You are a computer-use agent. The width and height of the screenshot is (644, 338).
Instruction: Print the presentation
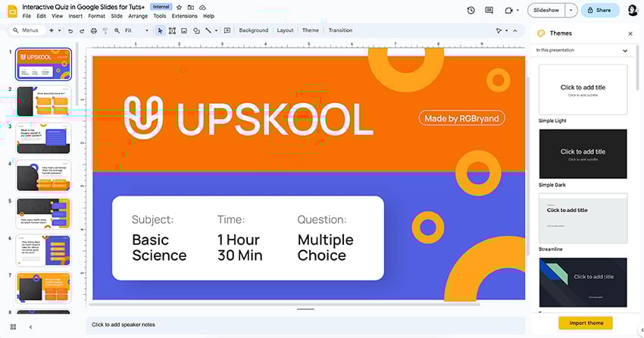click(94, 31)
